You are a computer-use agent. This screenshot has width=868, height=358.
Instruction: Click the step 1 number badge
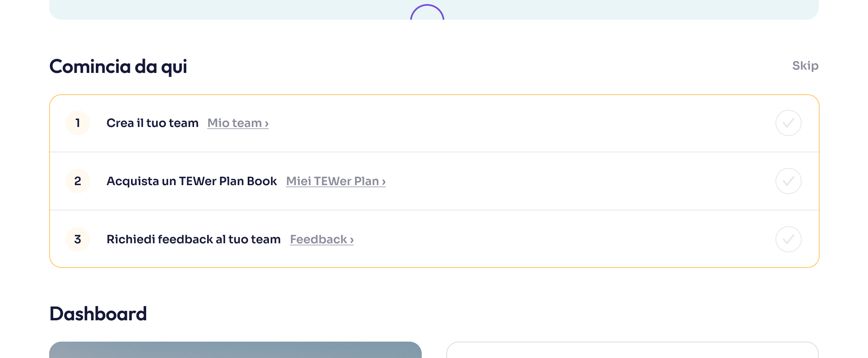click(x=78, y=123)
